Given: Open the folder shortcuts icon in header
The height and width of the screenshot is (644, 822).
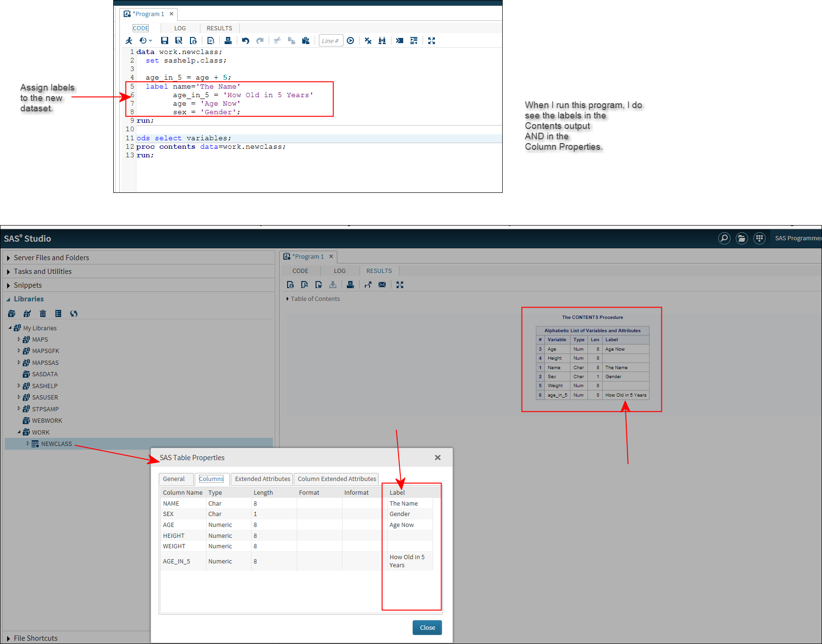Looking at the screenshot, I should [741, 238].
